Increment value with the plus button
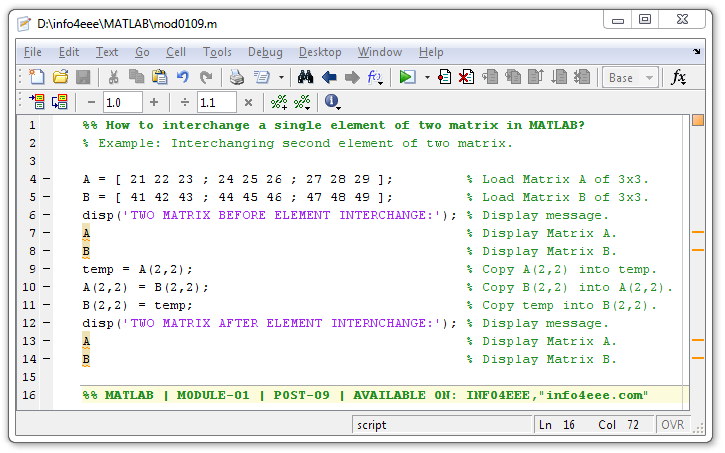The image size is (725, 453). coord(154,102)
